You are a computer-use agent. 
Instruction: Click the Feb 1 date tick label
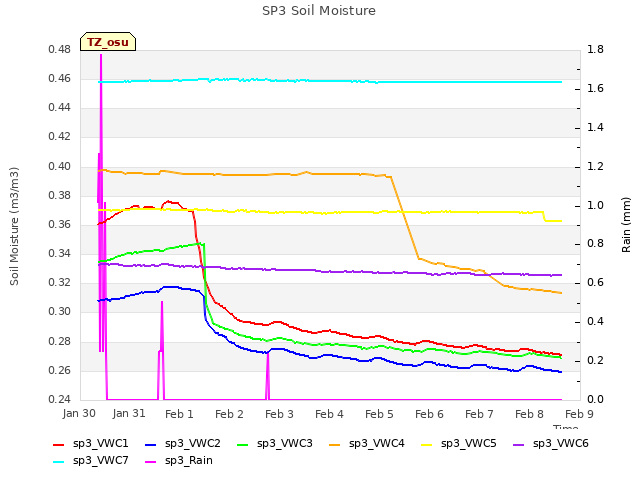pos(179,414)
